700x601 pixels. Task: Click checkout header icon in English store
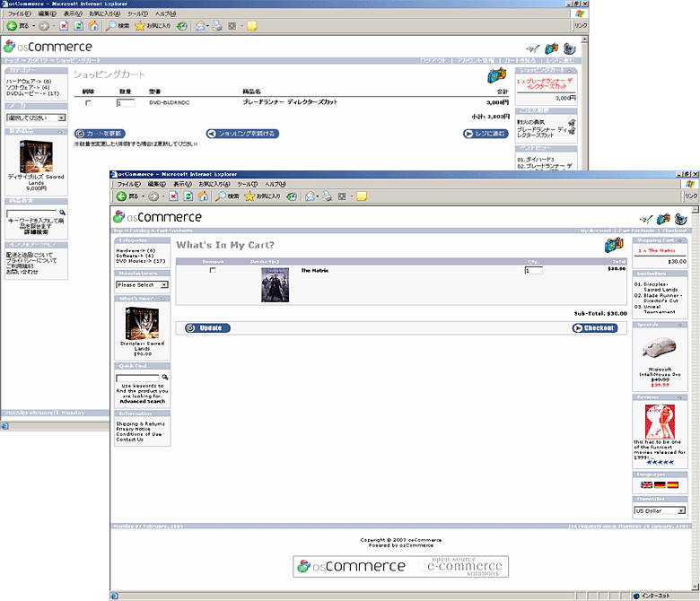tap(681, 219)
